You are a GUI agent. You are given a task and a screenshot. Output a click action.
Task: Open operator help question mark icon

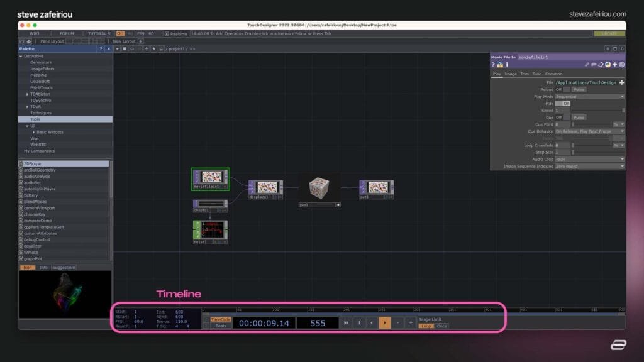[x=493, y=65]
